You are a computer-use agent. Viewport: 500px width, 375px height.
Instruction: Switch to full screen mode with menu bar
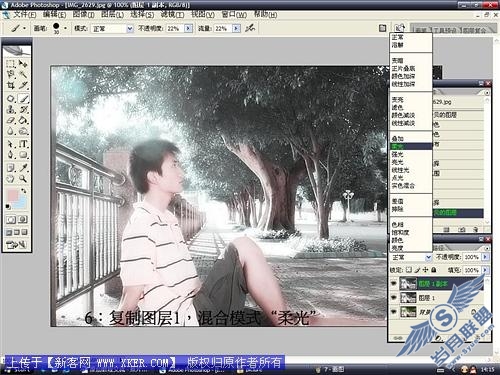pos(17,232)
